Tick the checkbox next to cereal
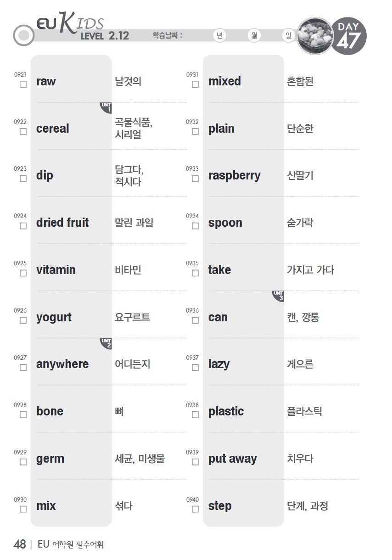392x560 pixels. (23, 132)
